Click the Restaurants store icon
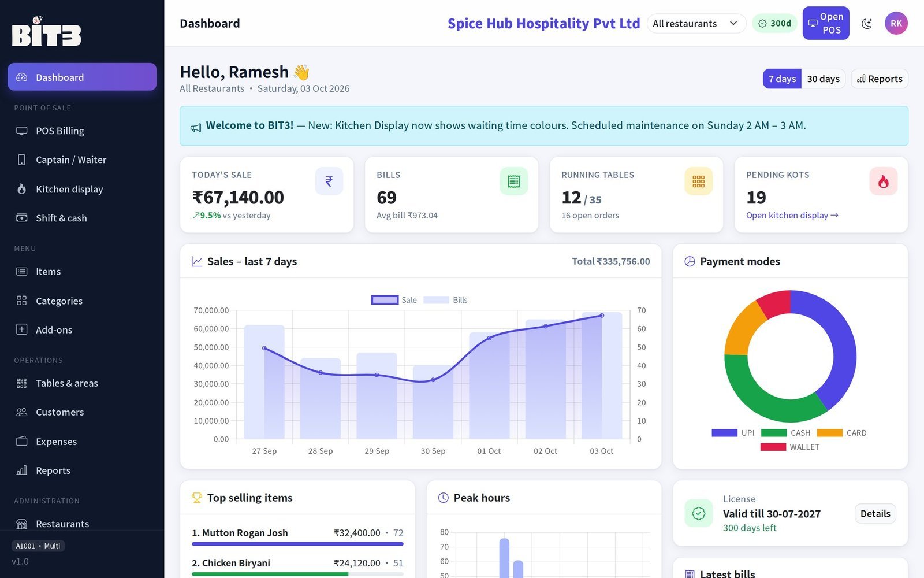The width and height of the screenshot is (924, 578). 22,524
